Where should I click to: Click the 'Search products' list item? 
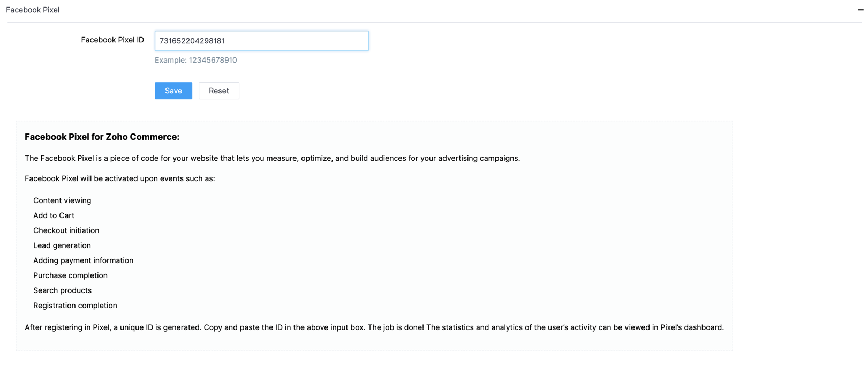[x=63, y=290]
